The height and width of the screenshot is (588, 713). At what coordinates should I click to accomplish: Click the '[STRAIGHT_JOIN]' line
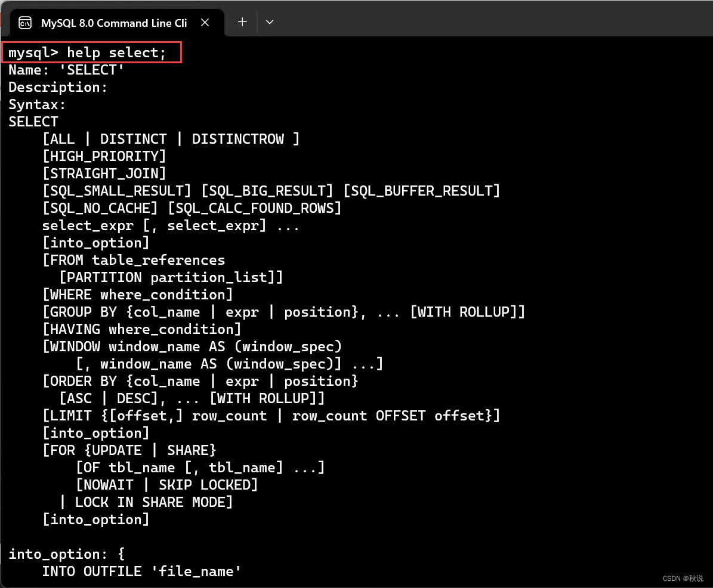pos(104,174)
